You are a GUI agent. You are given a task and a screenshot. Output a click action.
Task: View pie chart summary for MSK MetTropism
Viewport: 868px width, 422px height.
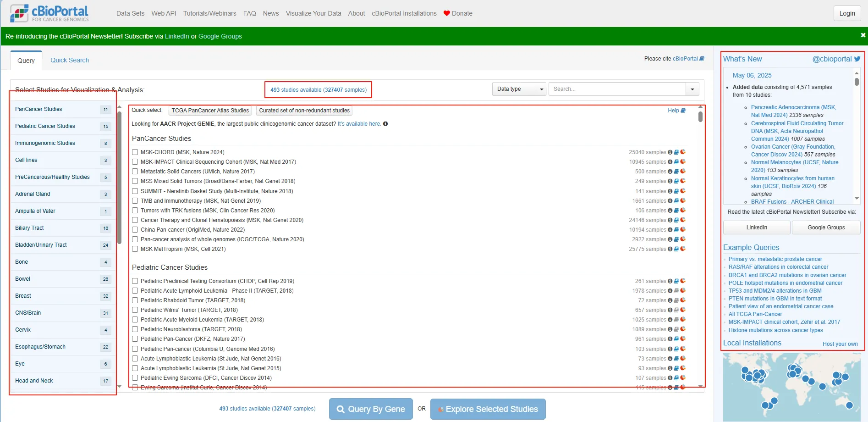(683, 249)
